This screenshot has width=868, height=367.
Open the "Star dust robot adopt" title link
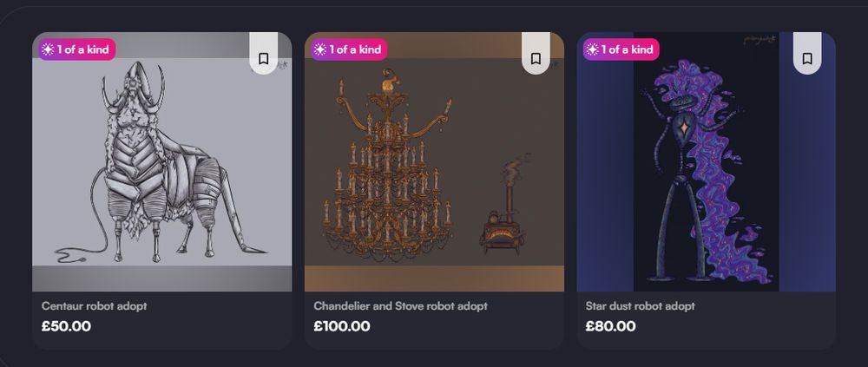click(641, 306)
